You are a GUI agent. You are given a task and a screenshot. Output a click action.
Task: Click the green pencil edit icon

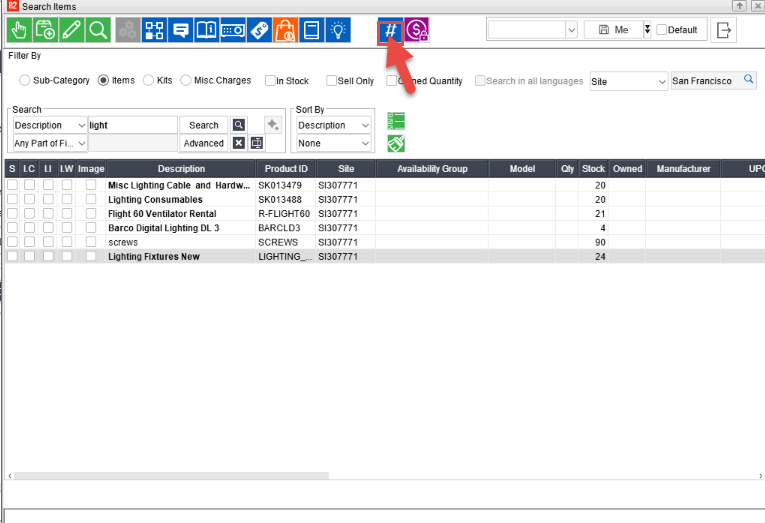click(x=72, y=30)
